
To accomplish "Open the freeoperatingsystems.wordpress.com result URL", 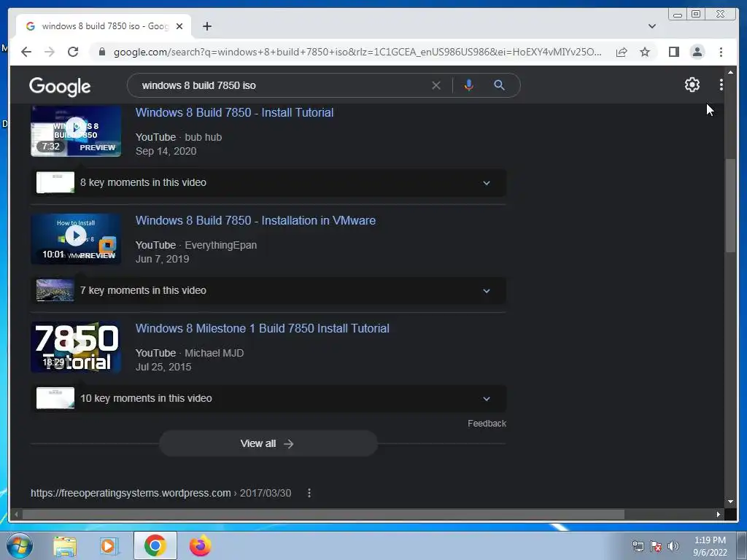I will [160, 493].
